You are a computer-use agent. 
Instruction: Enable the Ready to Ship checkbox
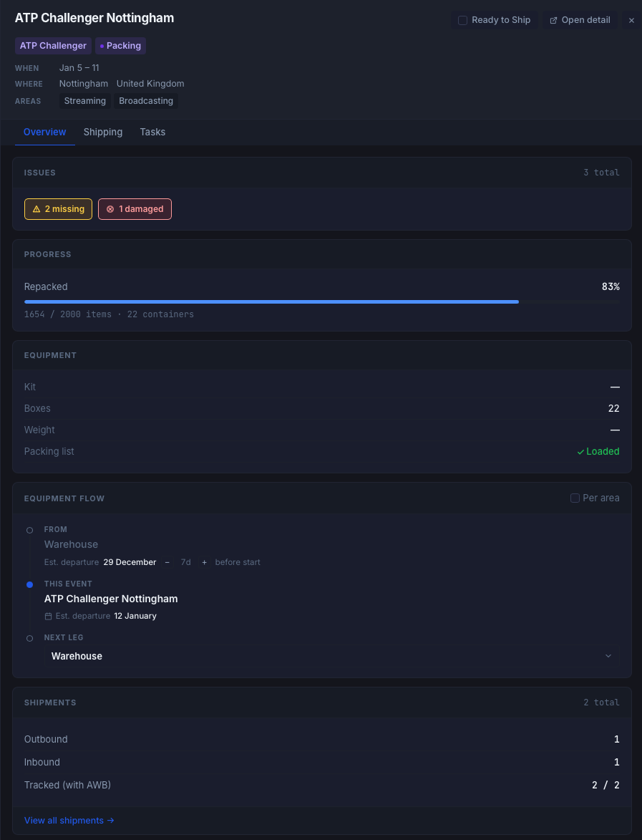[x=462, y=20]
